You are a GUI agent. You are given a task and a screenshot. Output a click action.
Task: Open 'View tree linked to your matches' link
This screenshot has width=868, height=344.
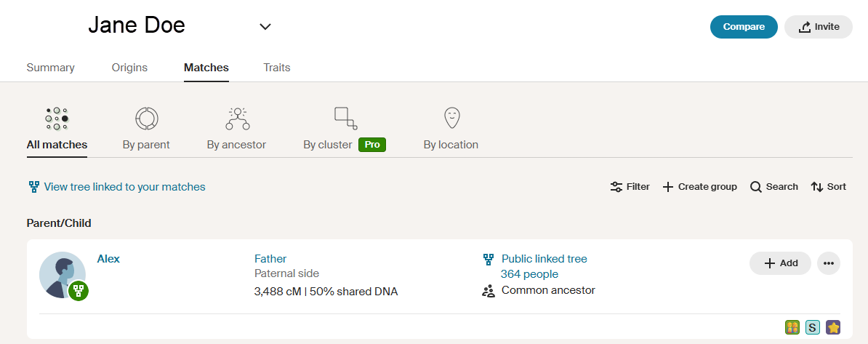[x=124, y=187]
